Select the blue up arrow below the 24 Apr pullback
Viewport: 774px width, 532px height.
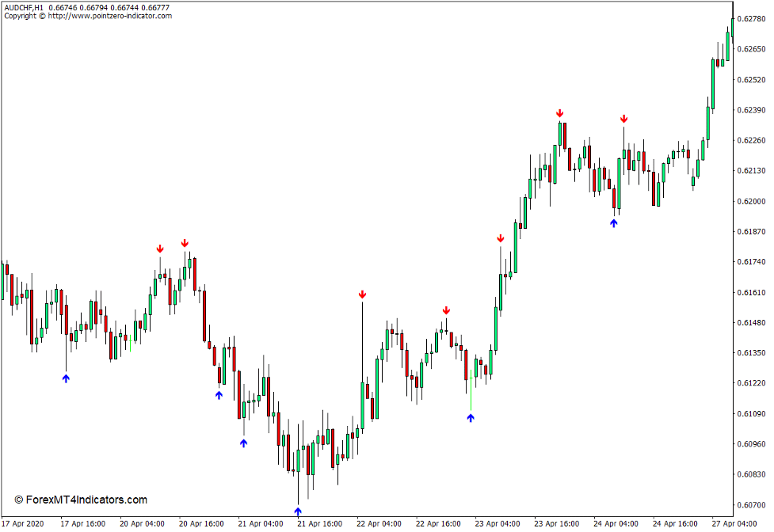[x=614, y=222]
